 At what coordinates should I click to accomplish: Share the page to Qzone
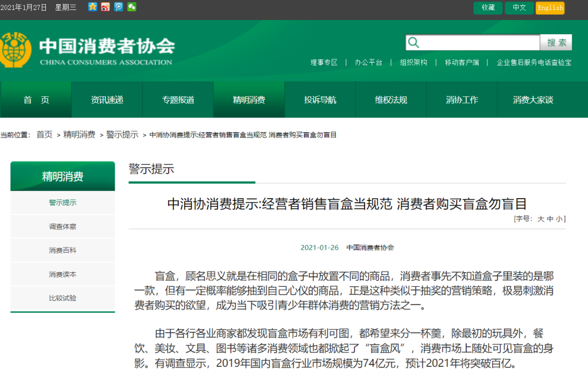pyautogui.click(x=92, y=7)
